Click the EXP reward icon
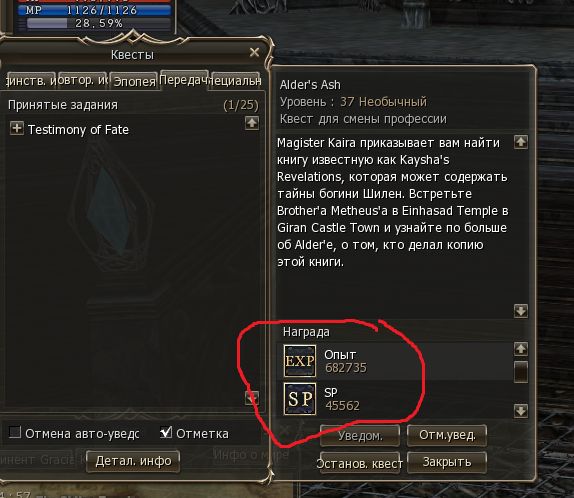This screenshot has width=574, height=498. pos(300,361)
